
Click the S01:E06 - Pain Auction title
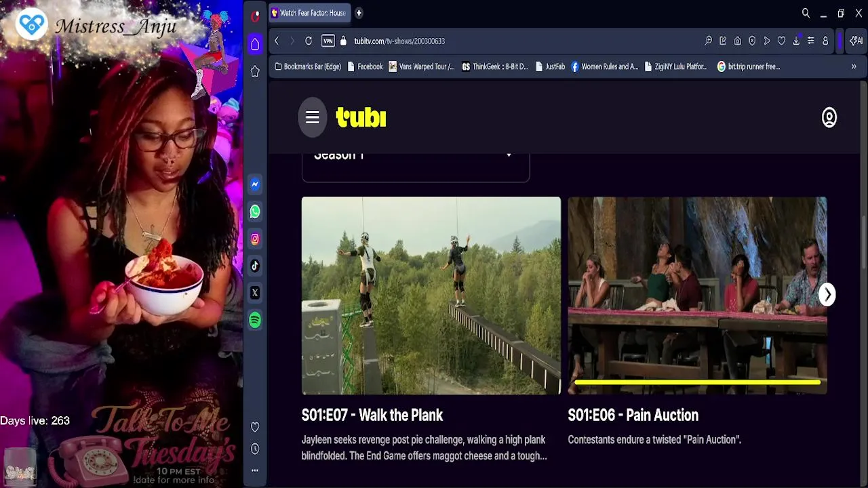(x=633, y=415)
